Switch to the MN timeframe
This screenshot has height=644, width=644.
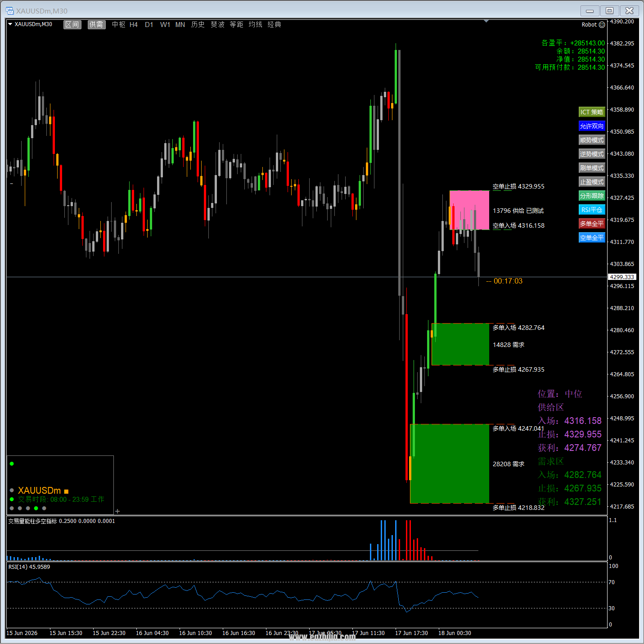tap(180, 25)
